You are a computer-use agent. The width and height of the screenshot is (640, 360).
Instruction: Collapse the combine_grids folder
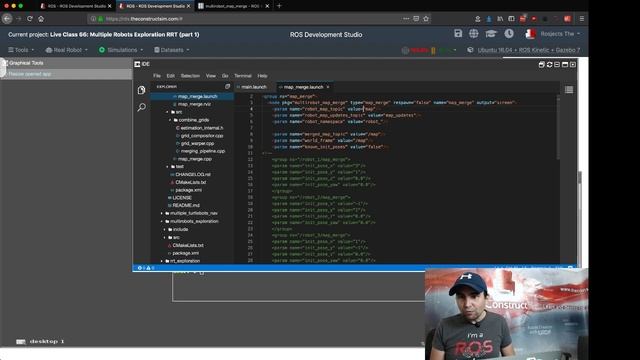191,120
